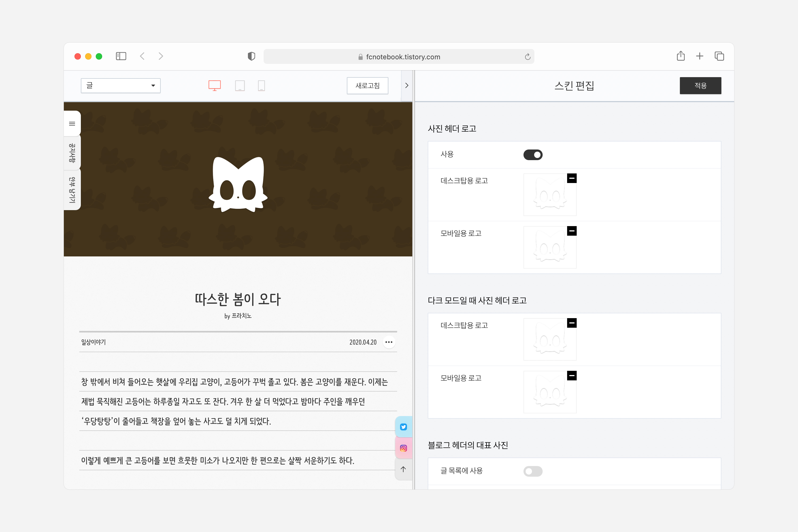Switch to mobile preview mode

pyautogui.click(x=261, y=85)
